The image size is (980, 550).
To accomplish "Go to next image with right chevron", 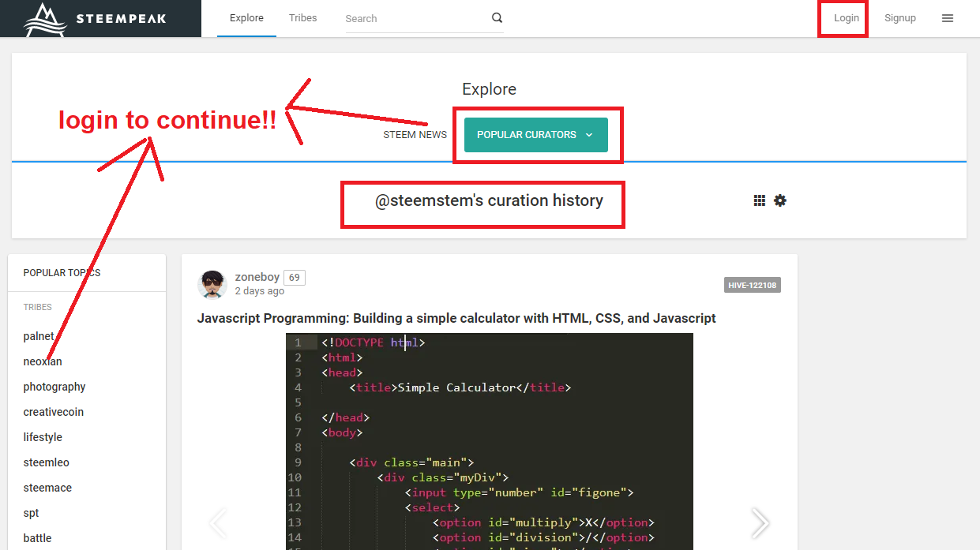I will (x=759, y=522).
